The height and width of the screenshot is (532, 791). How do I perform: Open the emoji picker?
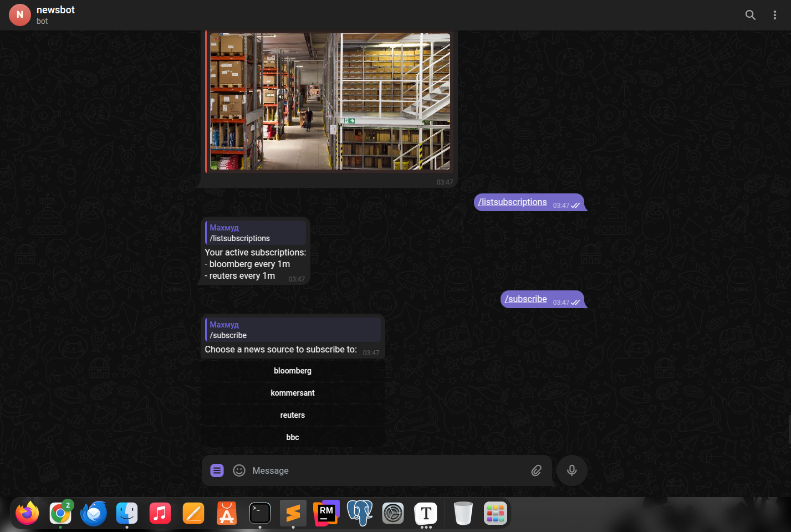[x=239, y=470]
